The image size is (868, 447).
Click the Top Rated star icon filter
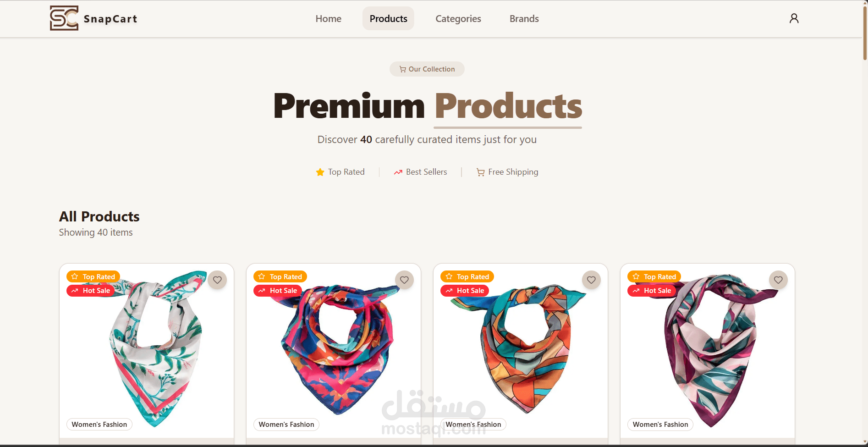[320, 172]
